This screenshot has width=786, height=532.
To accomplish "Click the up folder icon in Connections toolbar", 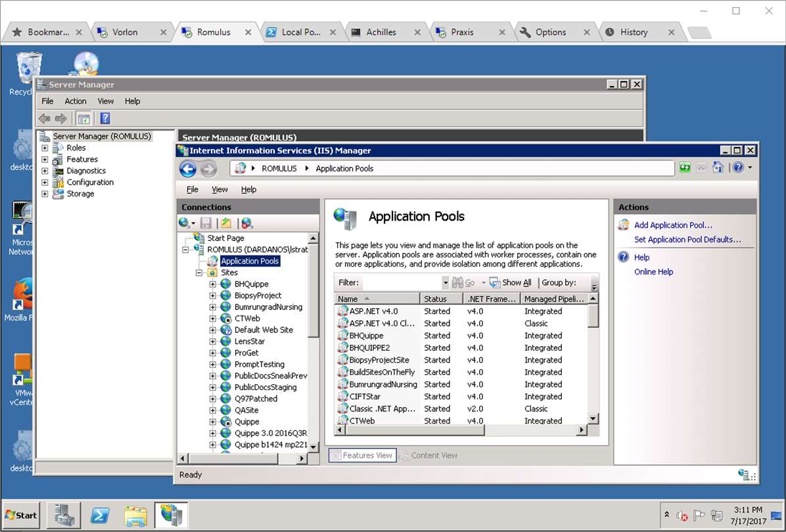I will tap(226, 223).
